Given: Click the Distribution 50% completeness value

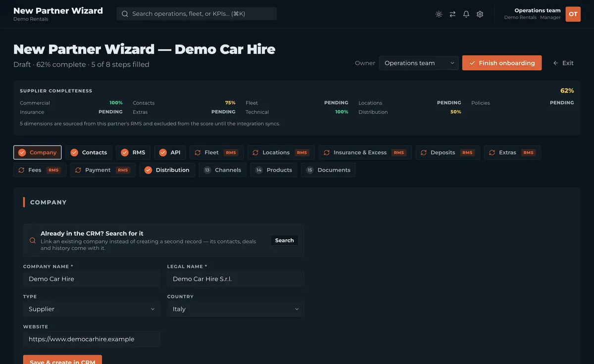Looking at the screenshot, I should (x=456, y=112).
